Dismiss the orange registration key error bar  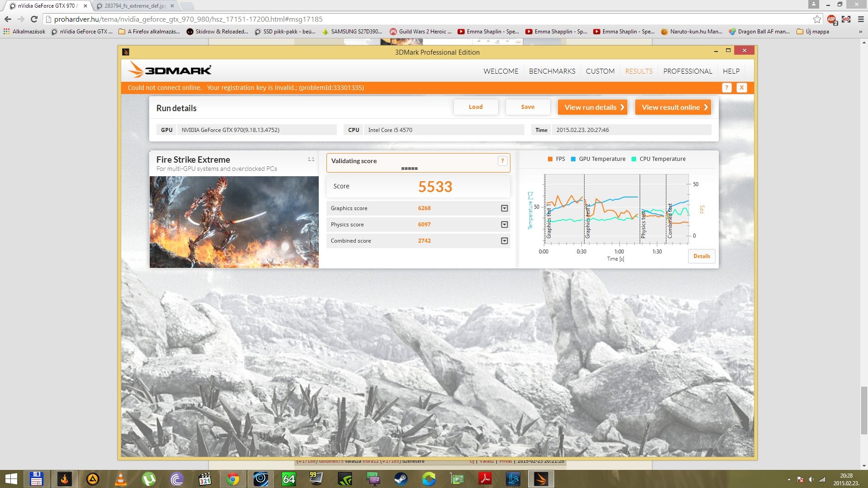(742, 88)
